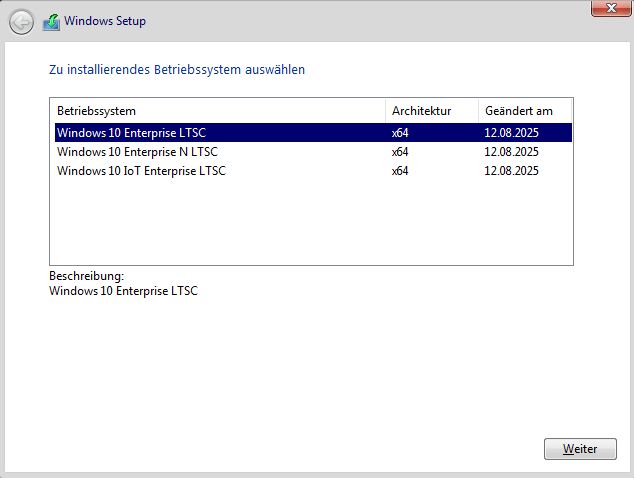Viewport: 634px width, 478px height.
Task: Click the Architektur column header
Action: pyautogui.click(x=432, y=110)
